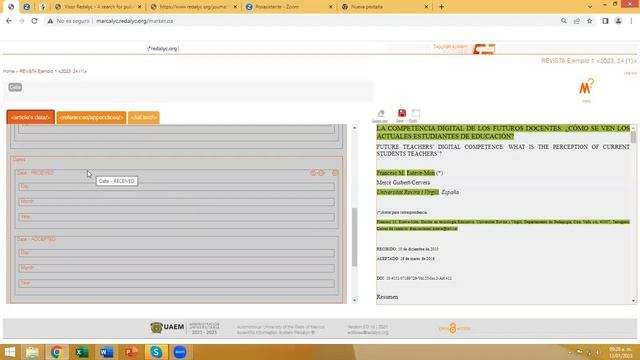Viewport: 640px width, 360px height.
Task: Open File Explorer from the taskbar
Action: click(32, 352)
